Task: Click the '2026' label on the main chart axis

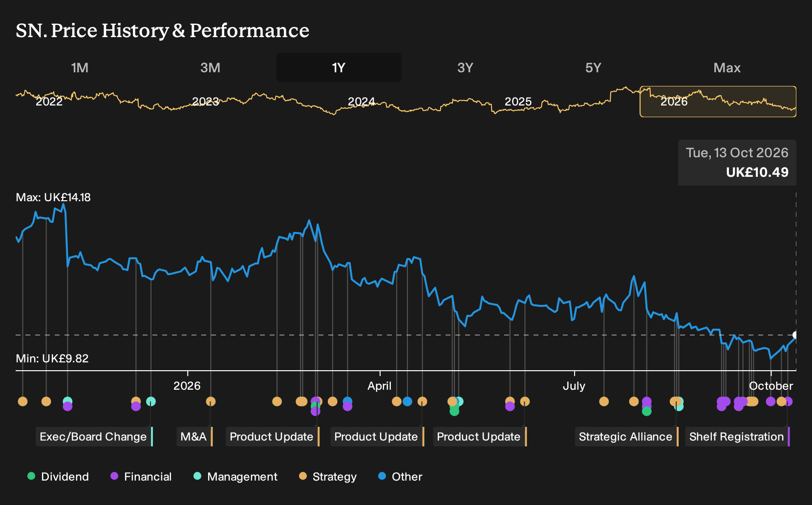Action: 187,386
